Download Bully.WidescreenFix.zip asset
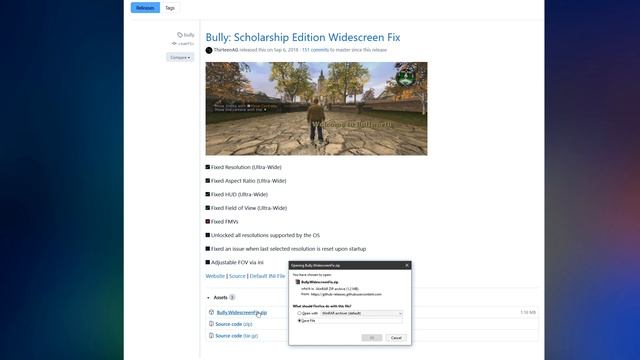The height and width of the screenshot is (360, 640). pos(242,312)
